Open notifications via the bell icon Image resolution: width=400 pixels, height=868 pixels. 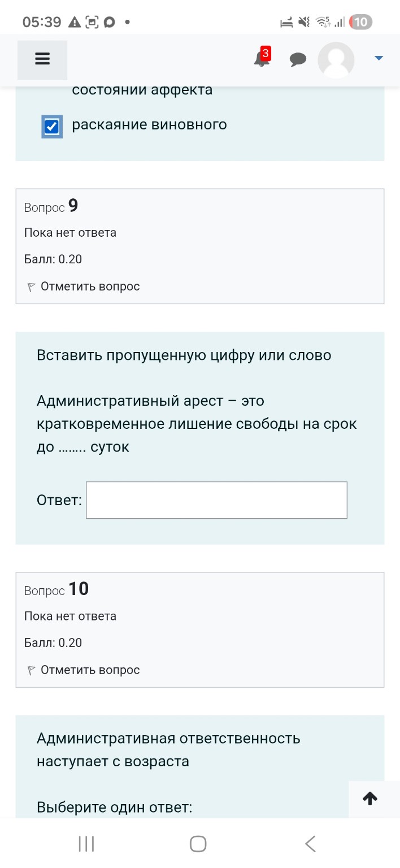click(260, 61)
